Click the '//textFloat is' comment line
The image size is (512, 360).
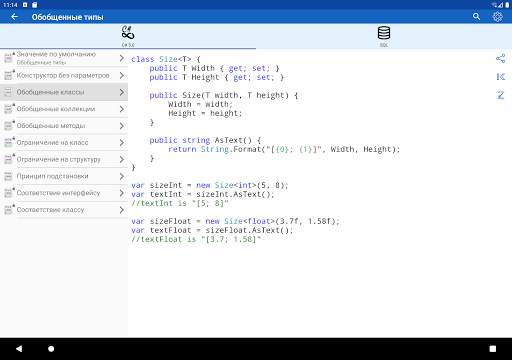pyautogui.click(x=196, y=239)
